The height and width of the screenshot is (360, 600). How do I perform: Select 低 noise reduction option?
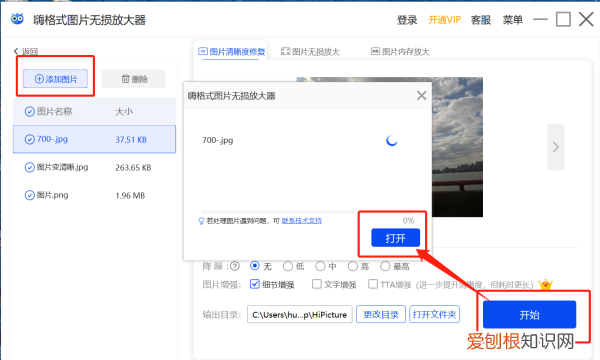287,266
